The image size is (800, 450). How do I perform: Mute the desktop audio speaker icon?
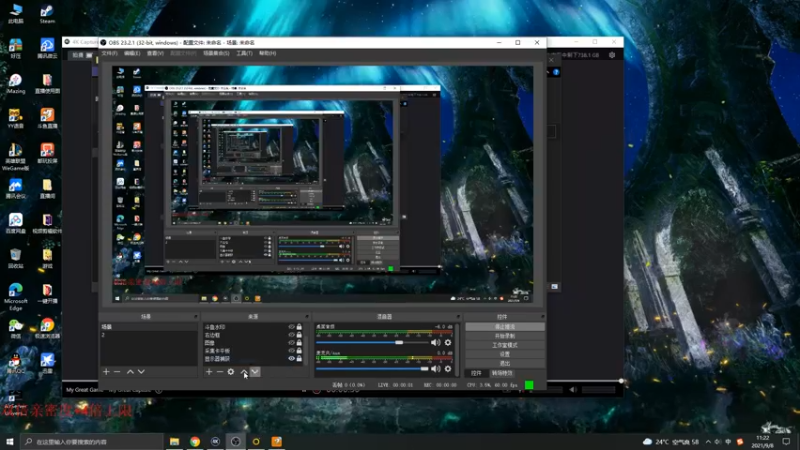tap(435, 343)
